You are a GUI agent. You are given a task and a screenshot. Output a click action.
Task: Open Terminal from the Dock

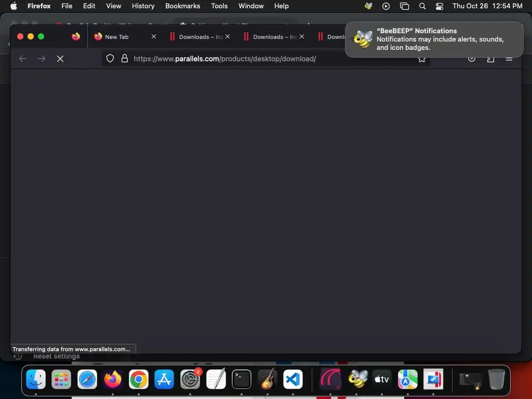click(x=242, y=379)
